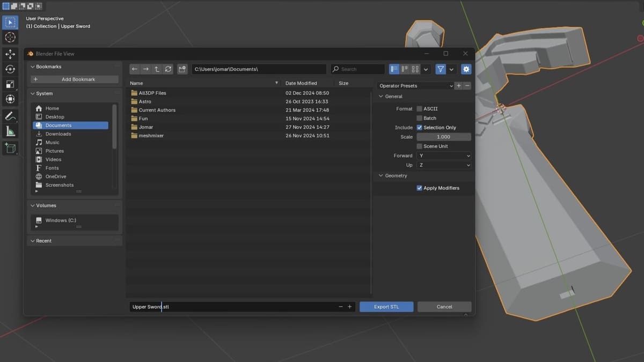This screenshot has width=644, height=362.
Task: Select the Annotate tool
Action: (10, 116)
